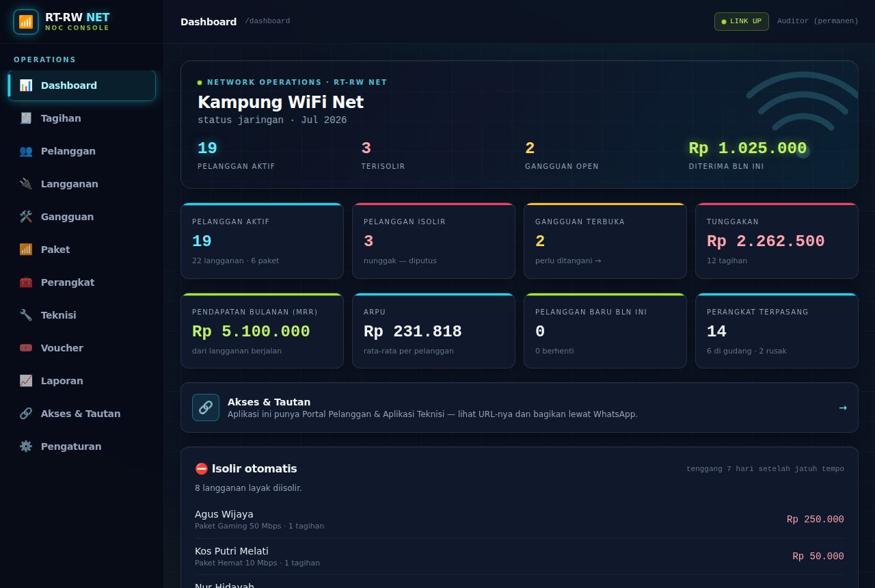Viewport: 875px width, 588px height.
Task: Click the chain link icon in Akses & Tautan card
Action: coord(206,407)
